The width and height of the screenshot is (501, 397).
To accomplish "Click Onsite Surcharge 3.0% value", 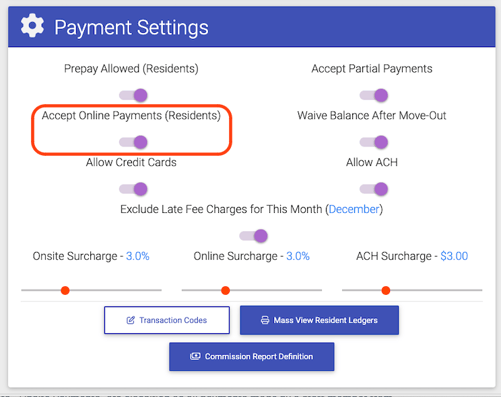I will tap(138, 256).
